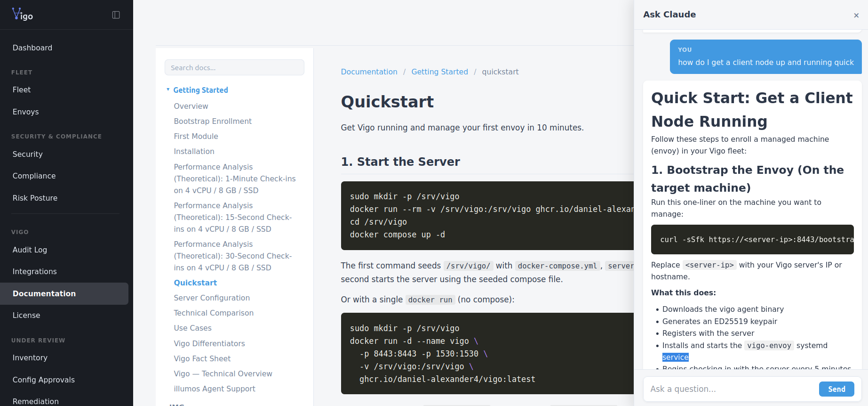Click the Vigo logo
The image size is (868, 406).
coord(23,15)
